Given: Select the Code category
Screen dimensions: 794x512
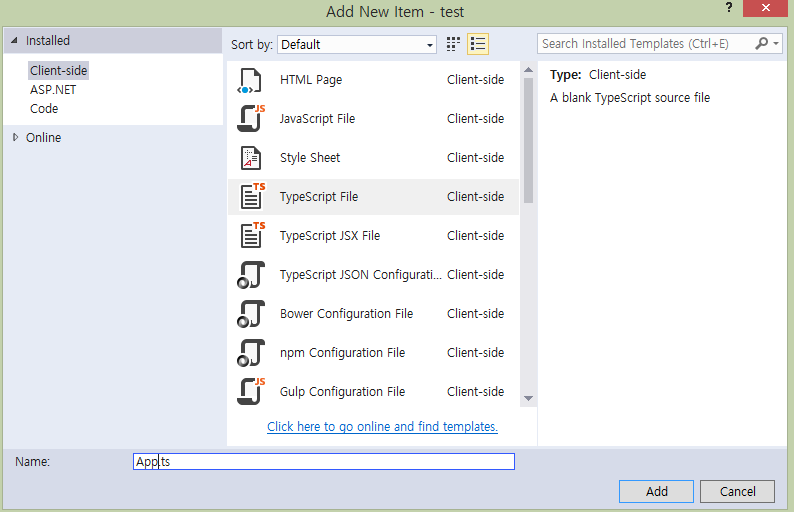Looking at the screenshot, I should [x=44, y=109].
